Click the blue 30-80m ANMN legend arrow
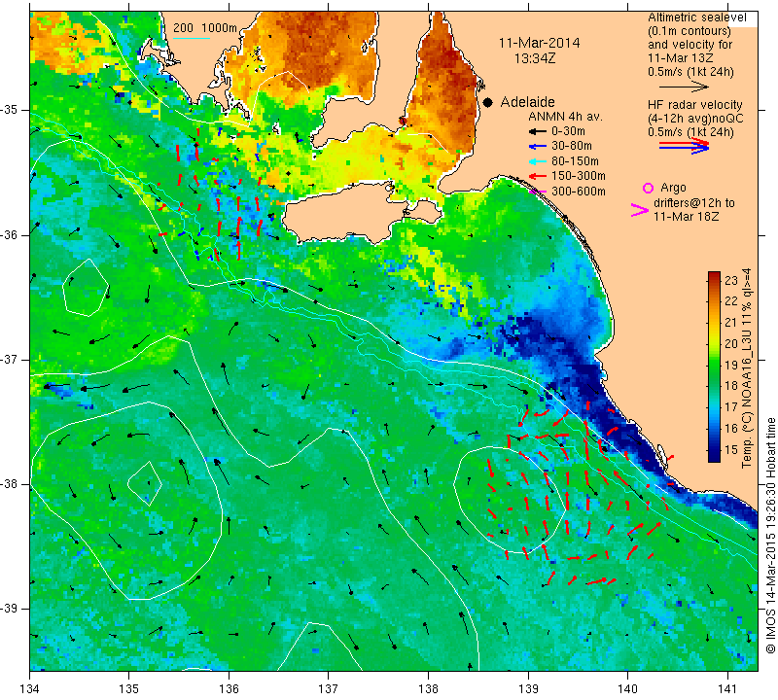Screen dimensions: 778x700 pos(536,147)
